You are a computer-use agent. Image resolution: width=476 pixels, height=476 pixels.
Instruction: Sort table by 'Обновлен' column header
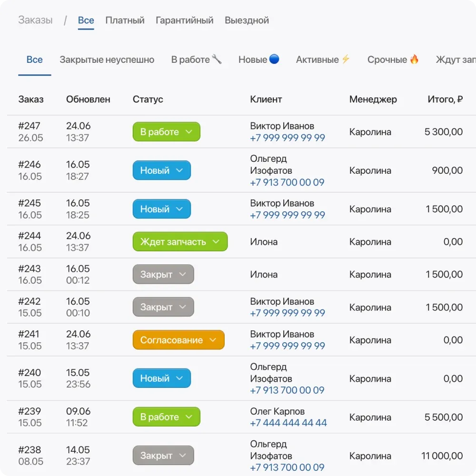(88, 99)
